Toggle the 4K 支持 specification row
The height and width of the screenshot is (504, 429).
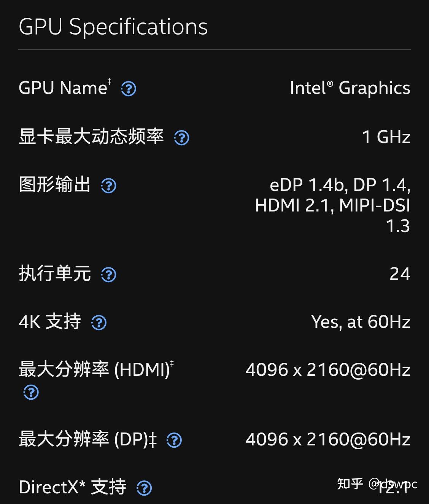click(50, 322)
